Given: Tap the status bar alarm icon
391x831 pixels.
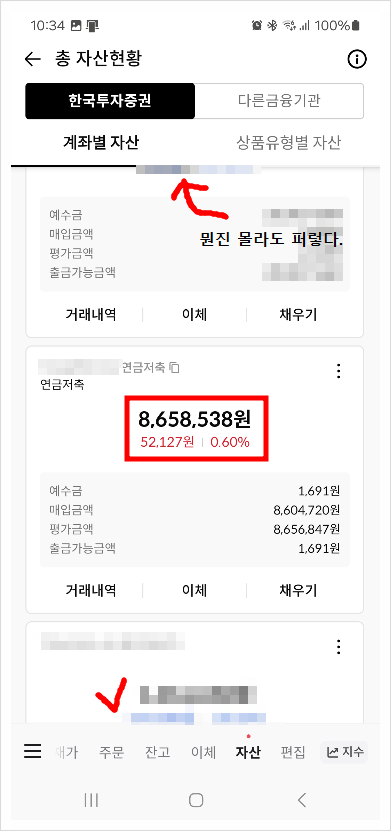Looking at the screenshot, I should (257, 25).
